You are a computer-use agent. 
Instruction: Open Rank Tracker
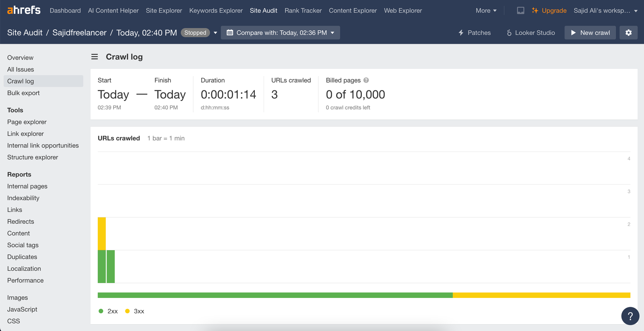pos(303,10)
